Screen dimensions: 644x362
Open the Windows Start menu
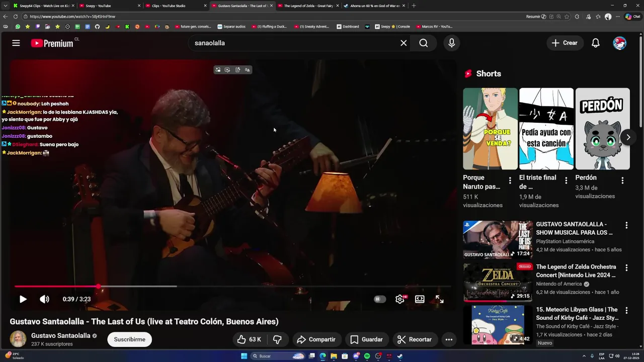[x=244, y=356]
